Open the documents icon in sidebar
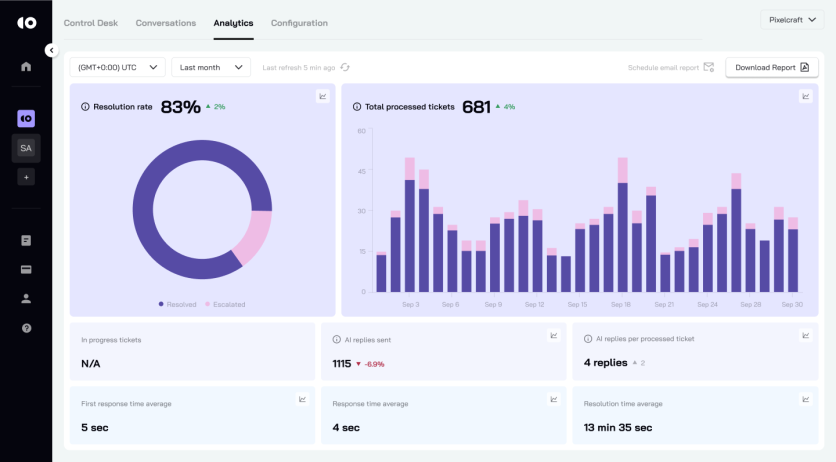Screen dimensions: 836x462 26,241
